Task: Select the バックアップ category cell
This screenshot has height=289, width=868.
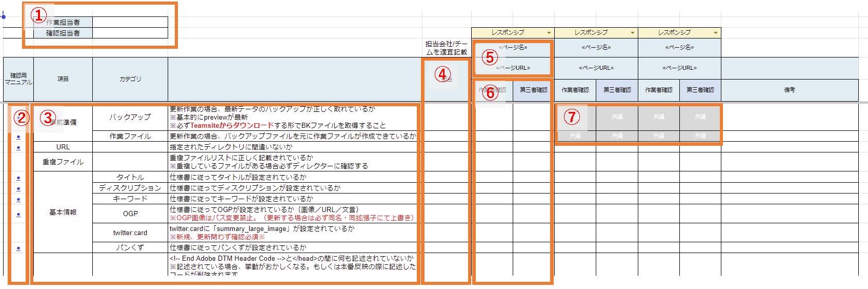Action: point(130,117)
